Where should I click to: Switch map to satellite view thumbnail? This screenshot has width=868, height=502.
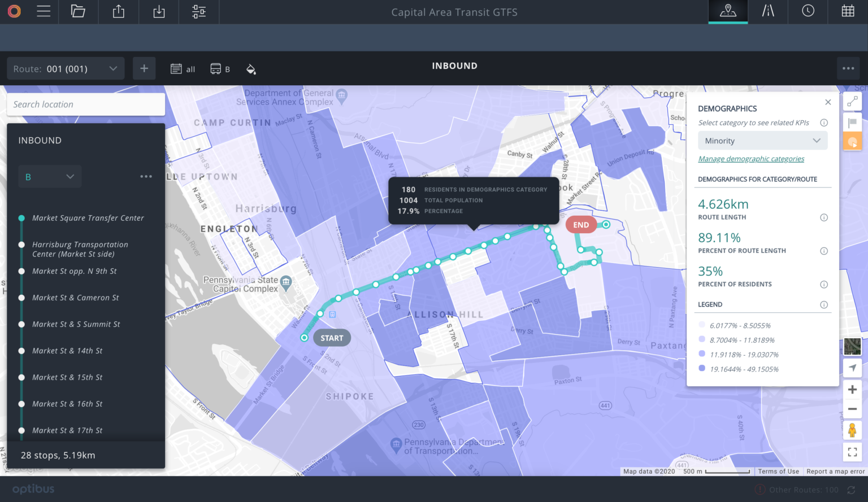[852, 346]
